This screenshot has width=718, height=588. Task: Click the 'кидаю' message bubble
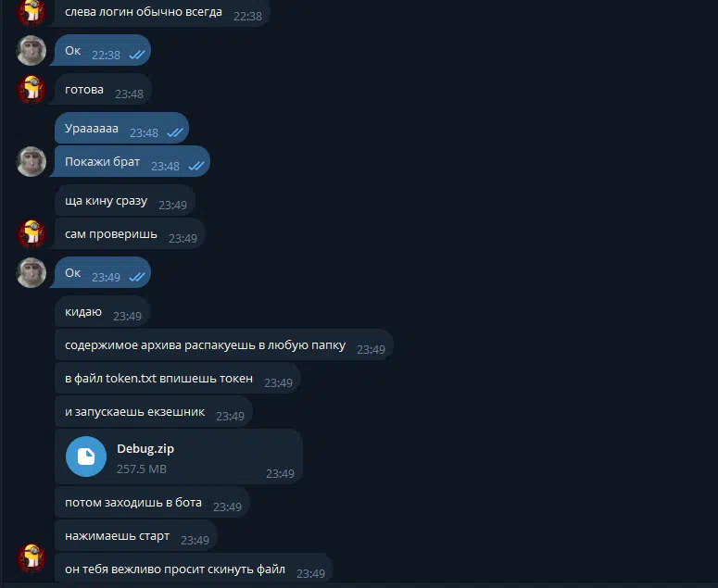pyautogui.click(x=102, y=312)
